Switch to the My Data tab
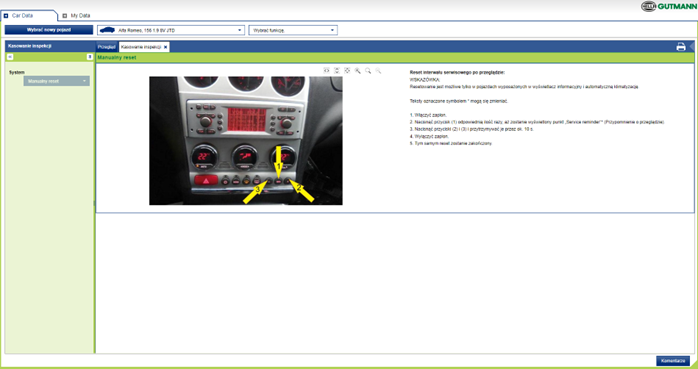The width and height of the screenshot is (698, 369). [76, 16]
